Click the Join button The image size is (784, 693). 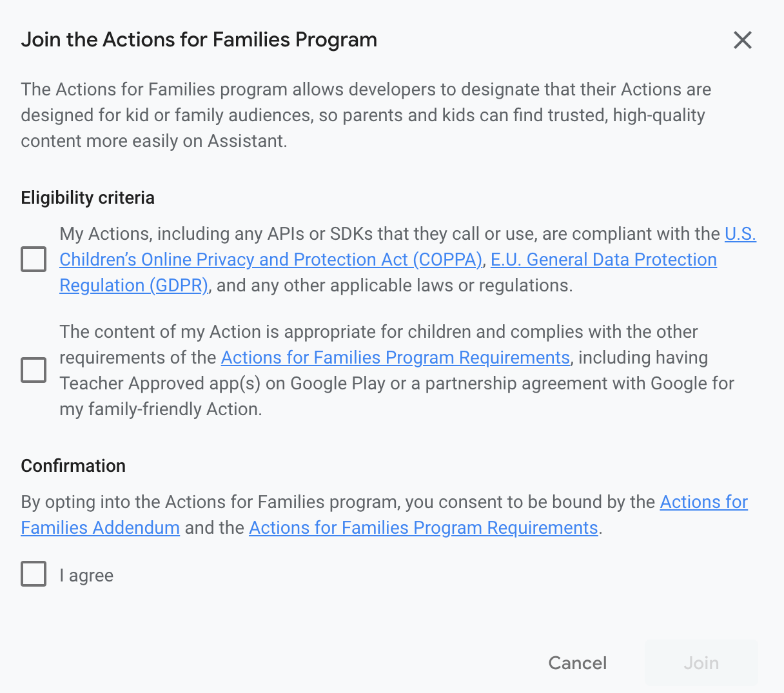tap(701, 663)
